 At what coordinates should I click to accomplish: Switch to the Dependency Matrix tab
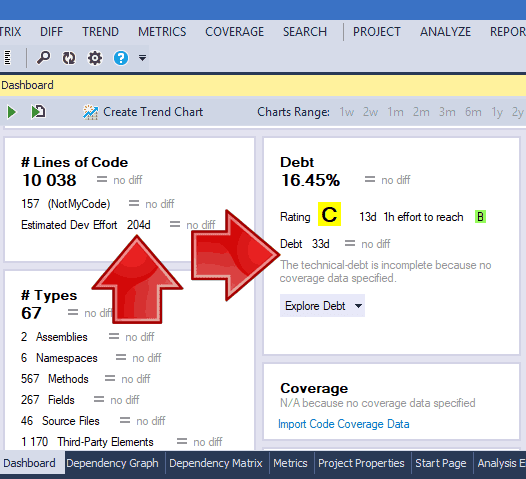click(x=216, y=463)
